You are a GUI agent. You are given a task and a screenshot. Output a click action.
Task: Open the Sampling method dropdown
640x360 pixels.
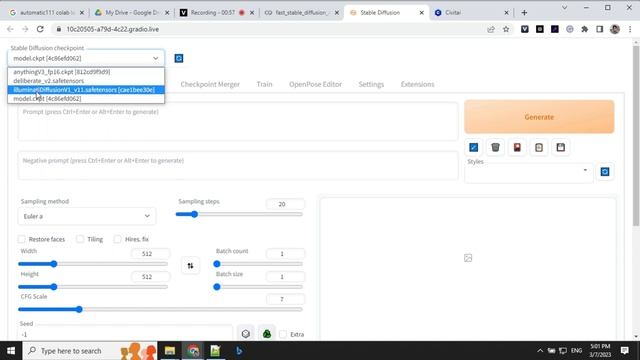click(87, 216)
